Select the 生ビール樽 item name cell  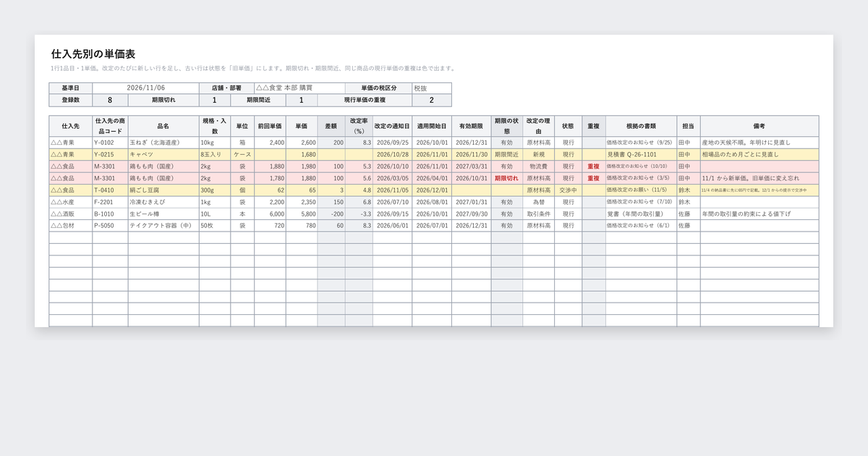coord(163,214)
